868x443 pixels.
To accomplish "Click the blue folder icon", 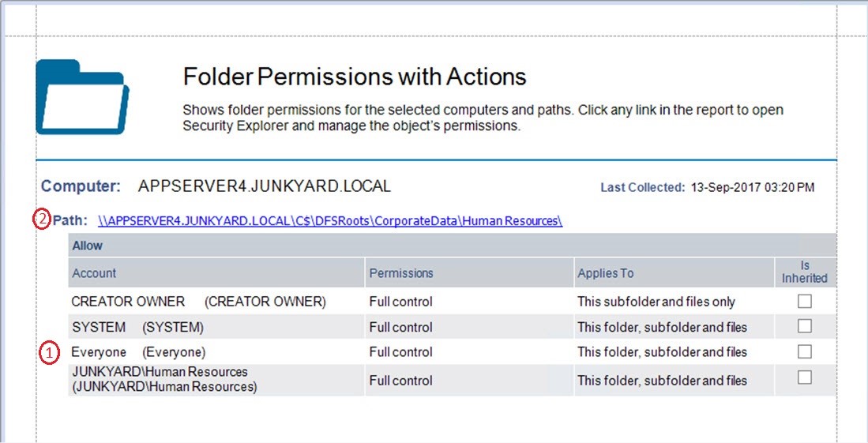I will (x=83, y=96).
